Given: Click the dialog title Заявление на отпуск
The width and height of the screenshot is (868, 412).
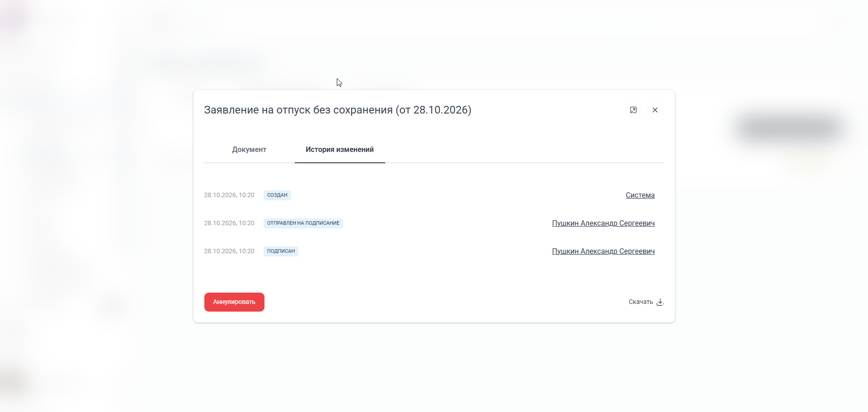Looking at the screenshot, I should point(338,110).
